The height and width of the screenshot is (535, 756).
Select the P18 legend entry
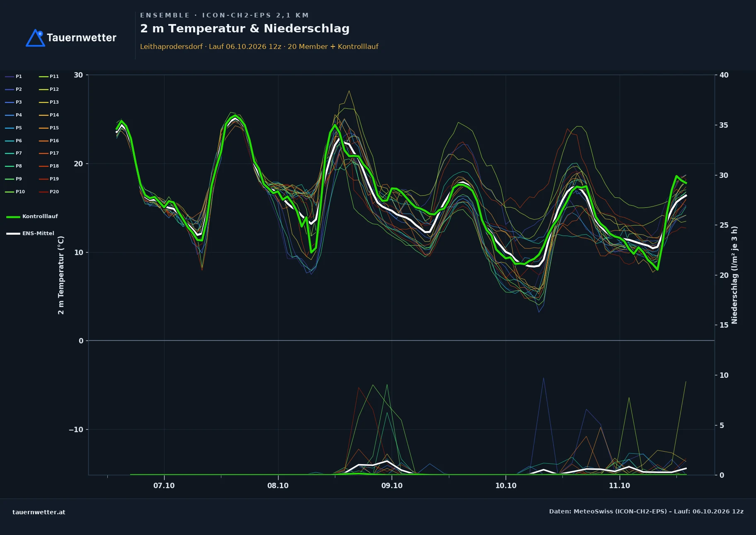click(x=49, y=166)
